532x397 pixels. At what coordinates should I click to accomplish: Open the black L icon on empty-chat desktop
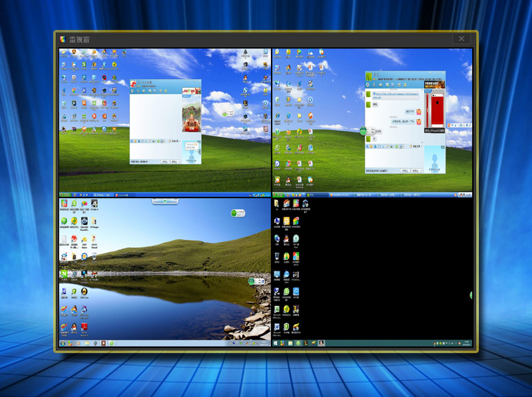[245, 103]
